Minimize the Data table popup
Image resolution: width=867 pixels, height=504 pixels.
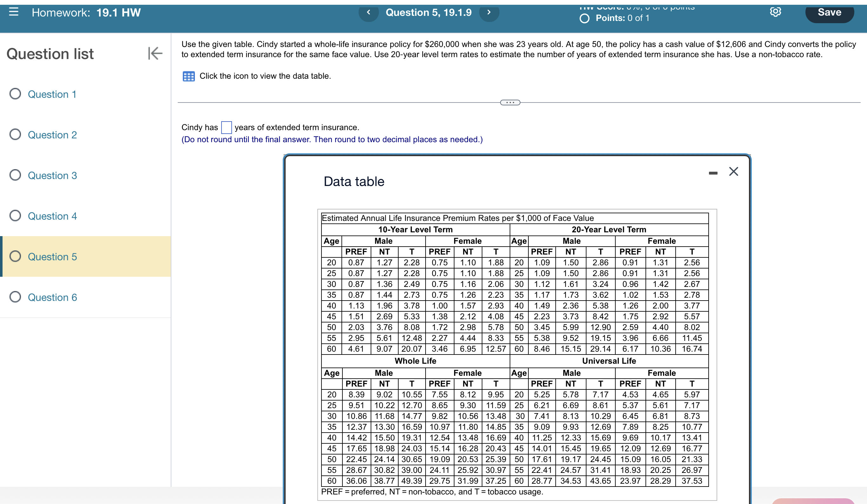click(713, 173)
